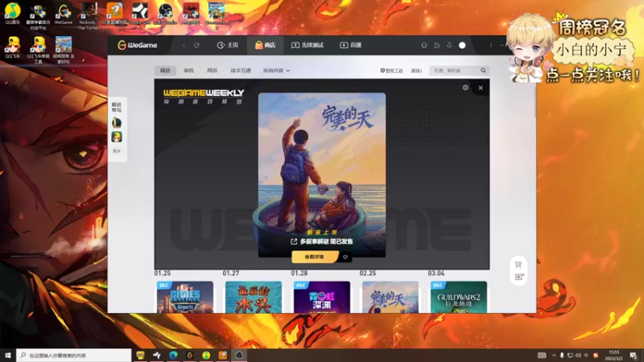
Task: Toggle the heart wishlist icon on the poster
Action: coord(345,257)
